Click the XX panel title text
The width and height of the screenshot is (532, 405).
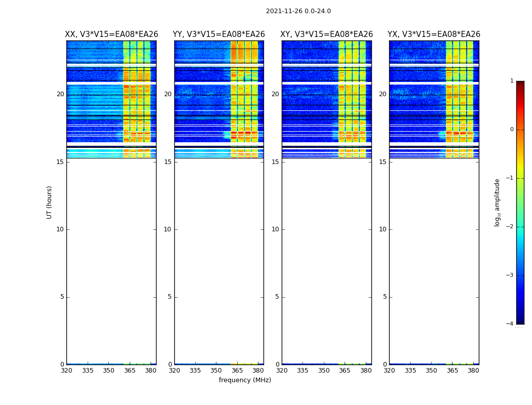[111, 34]
